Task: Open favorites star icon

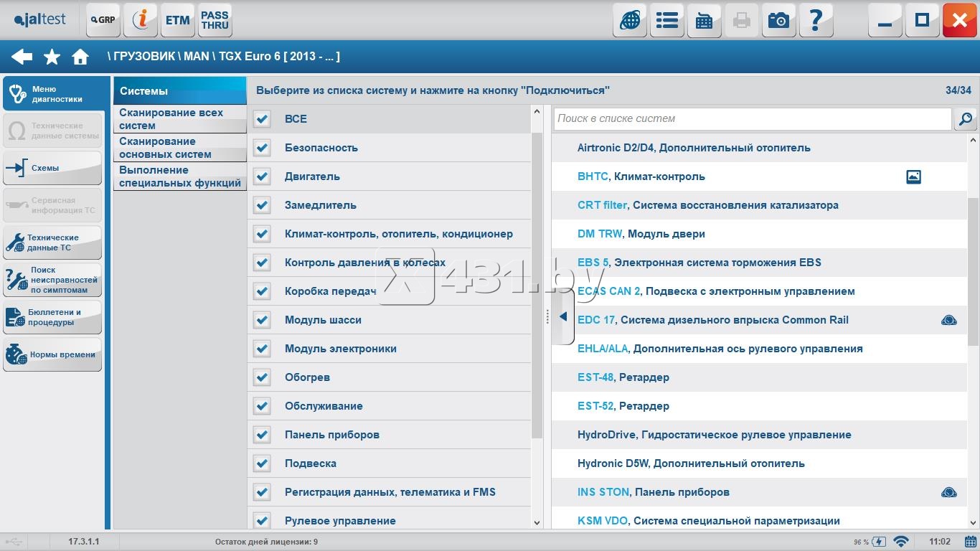Action: [x=52, y=57]
